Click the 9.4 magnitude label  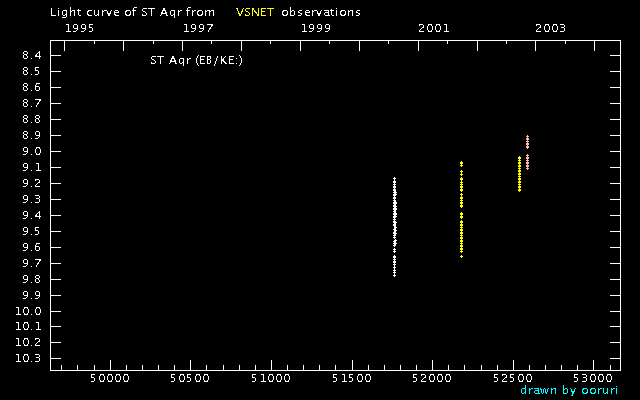[32, 216]
